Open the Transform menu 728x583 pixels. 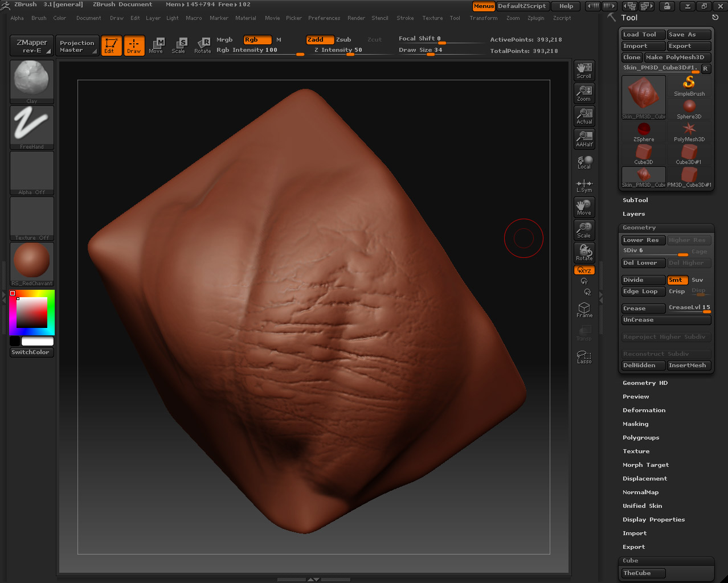pos(484,18)
